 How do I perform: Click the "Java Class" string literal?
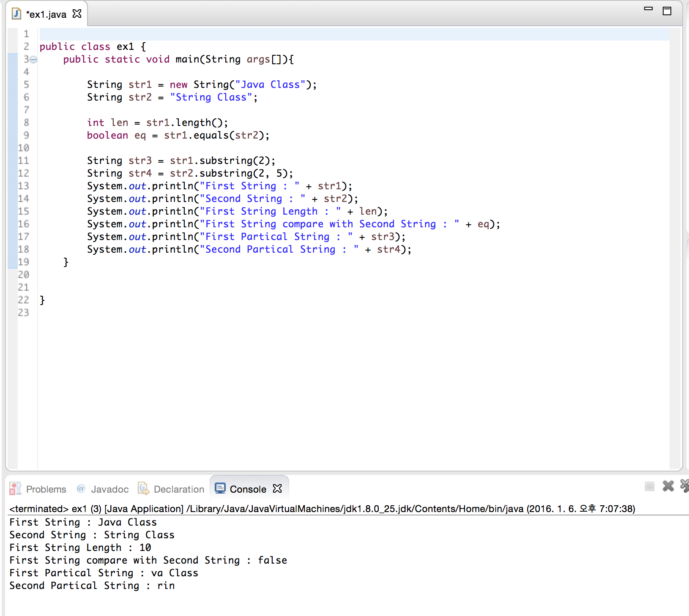[271, 85]
